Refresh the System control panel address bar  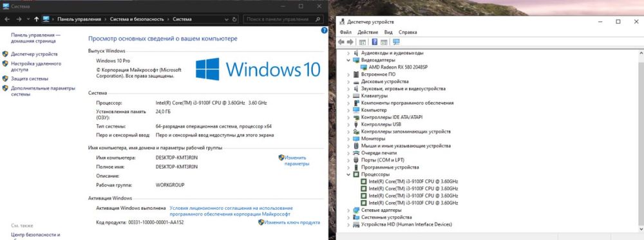pos(234,19)
